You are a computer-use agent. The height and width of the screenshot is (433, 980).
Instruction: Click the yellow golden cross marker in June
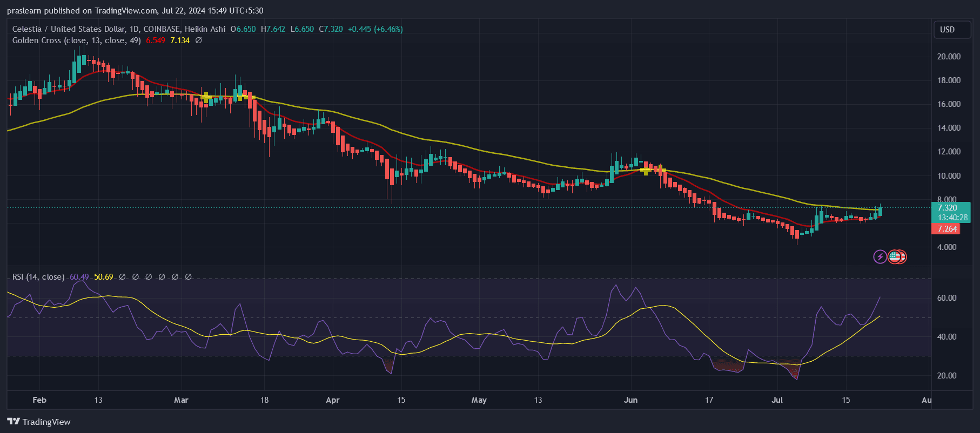(x=646, y=171)
